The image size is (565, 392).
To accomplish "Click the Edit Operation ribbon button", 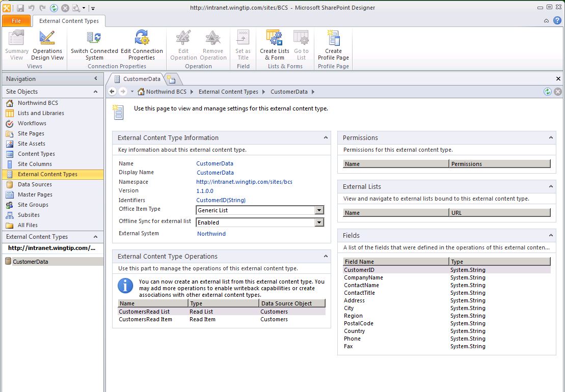I will tap(183, 45).
